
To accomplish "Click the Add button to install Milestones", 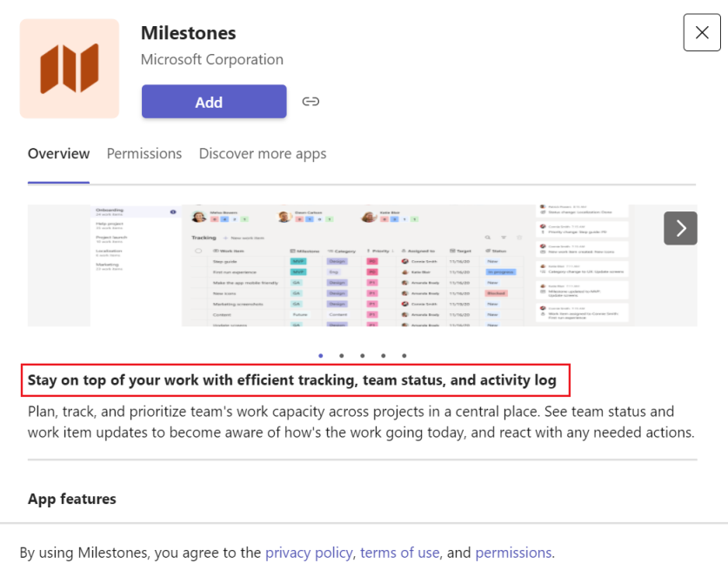I will pyautogui.click(x=213, y=101).
